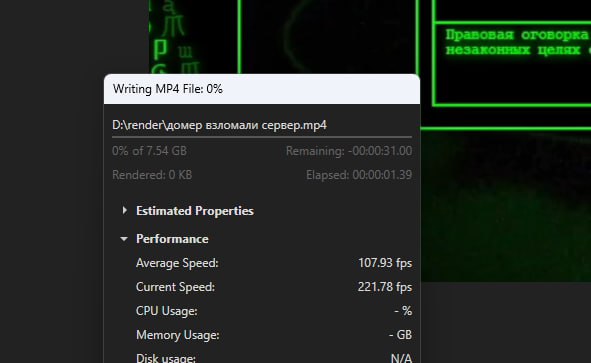The width and height of the screenshot is (591, 363).
Task: Expand the Estimated Properties disclosure triangle
Action: (x=124, y=210)
